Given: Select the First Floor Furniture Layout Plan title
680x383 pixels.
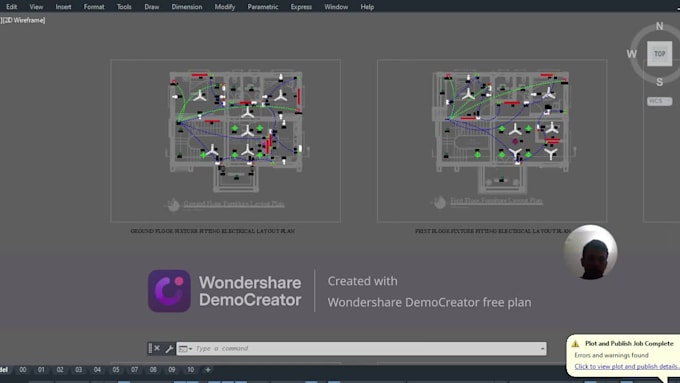Looking at the screenshot, I should click(x=496, y=201).
